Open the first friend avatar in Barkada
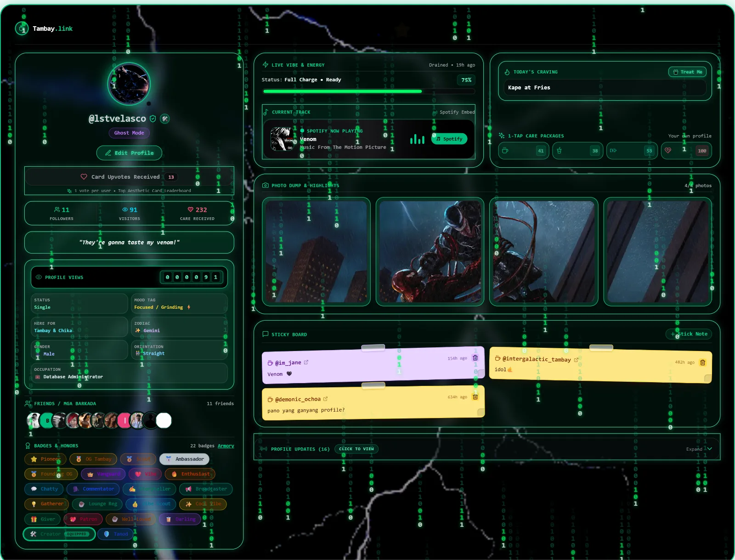The image size is (735, 560). [34, 420]
